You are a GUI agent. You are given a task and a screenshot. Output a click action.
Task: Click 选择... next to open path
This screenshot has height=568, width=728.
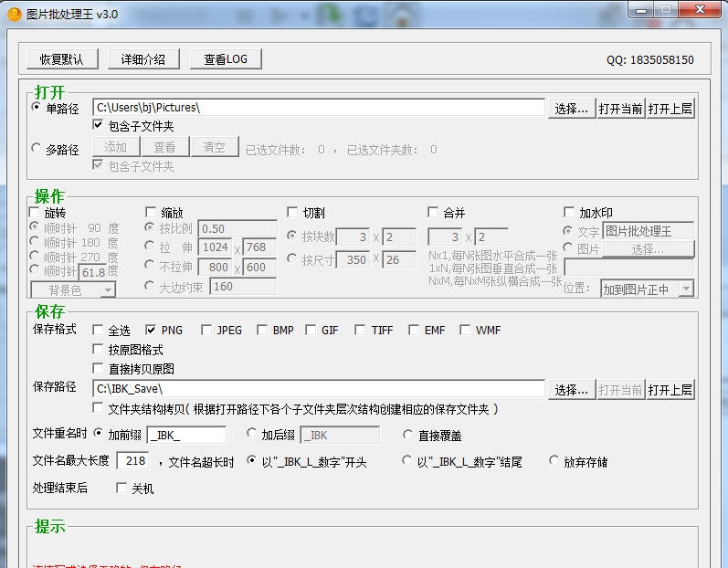(x=572, y=109)
